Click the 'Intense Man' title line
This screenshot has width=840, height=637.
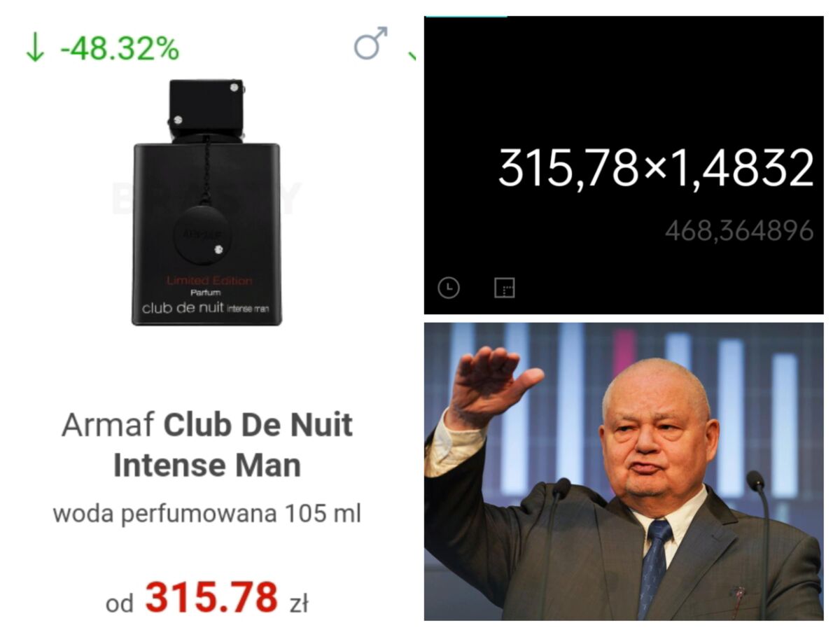click(x=207, y=465)
